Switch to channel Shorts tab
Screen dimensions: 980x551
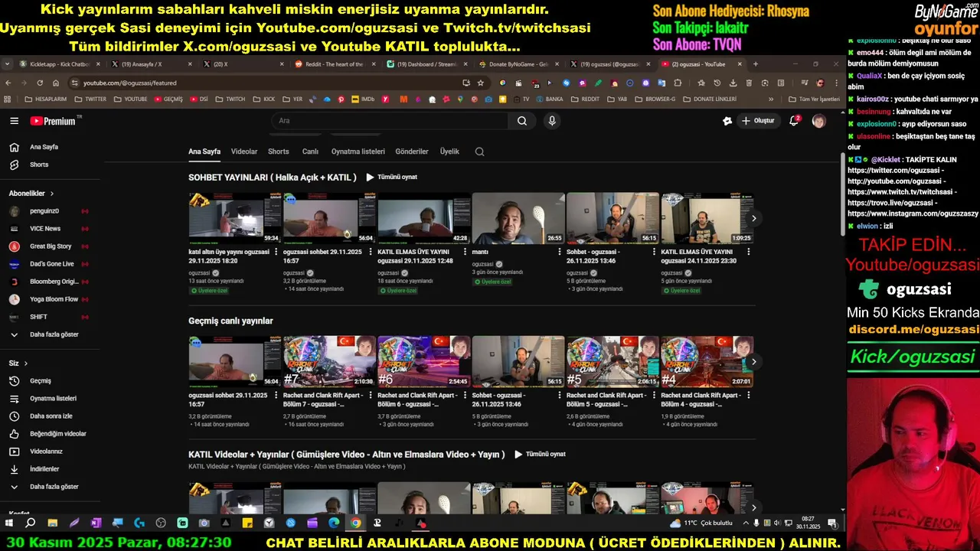click(279, 152)
